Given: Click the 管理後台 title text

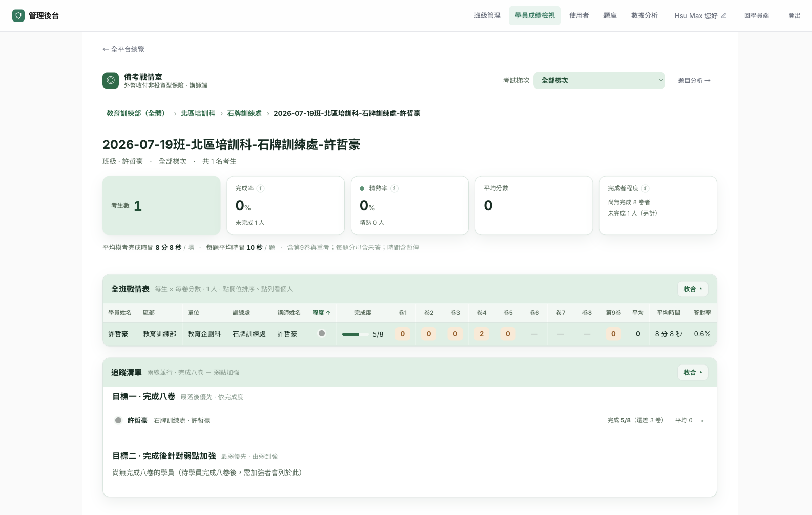Looking at the screenshot, I should pos(44,16).
